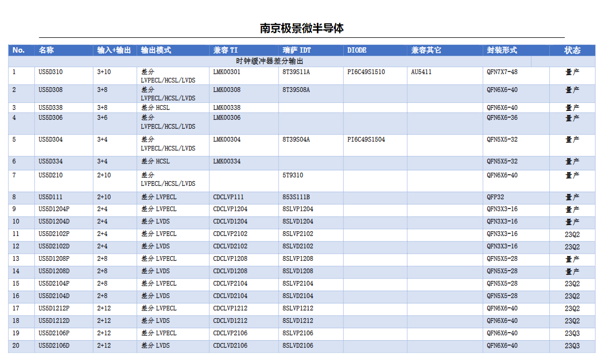602x364 pixels.
Task: Select compatible part AU5411
Action: tap(422, 72)
